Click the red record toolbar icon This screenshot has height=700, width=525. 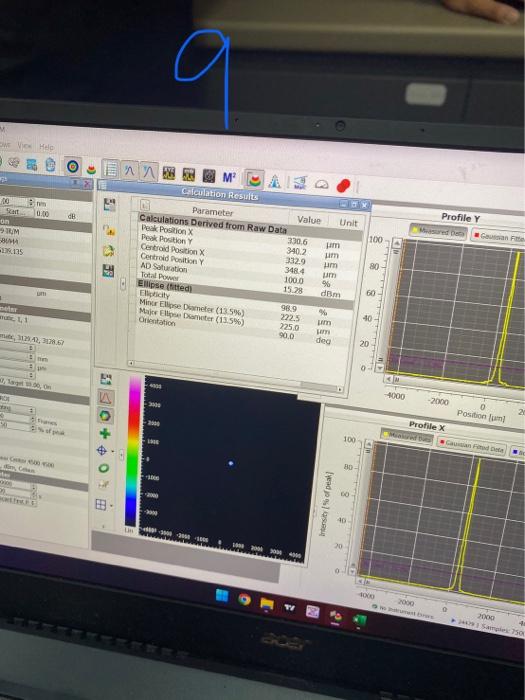[x=343, y=185]
